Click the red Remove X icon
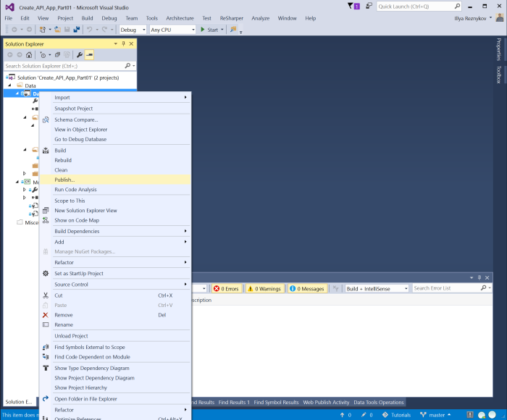The image size is (507, 420). (x=46, y=315)
